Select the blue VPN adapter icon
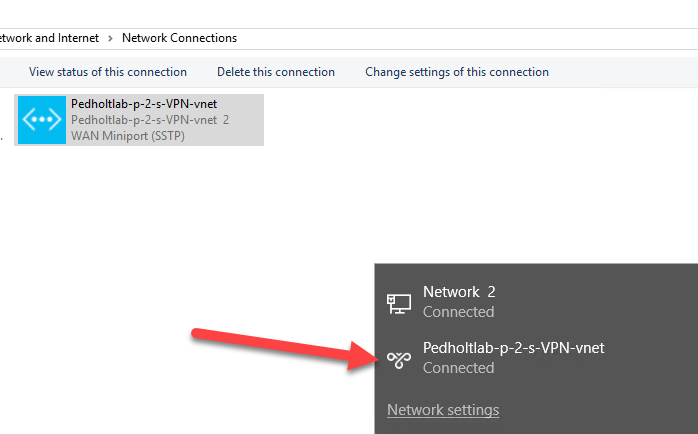This screenshot has height=434, width=698. pos(42,120)
